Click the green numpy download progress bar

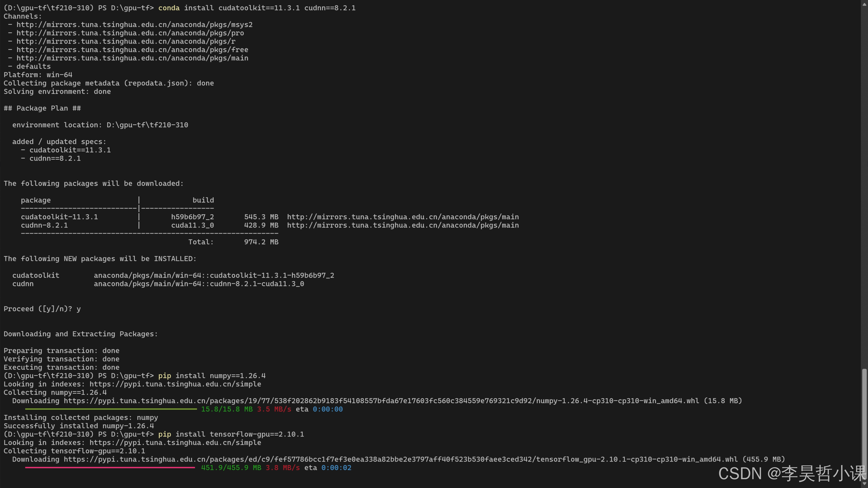coord(111,409)
